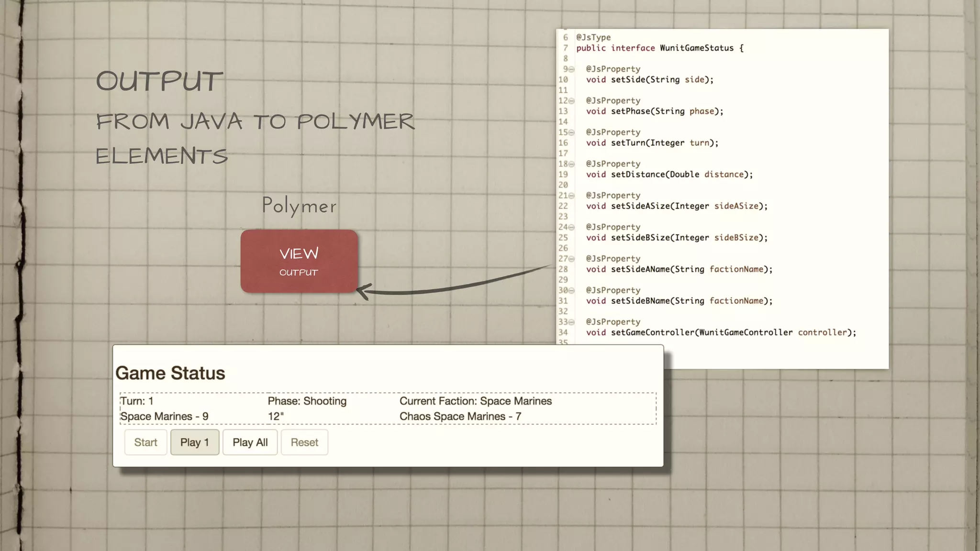
Task: Click the 'Space Marines - 9' entry
Action: (164, 417)
